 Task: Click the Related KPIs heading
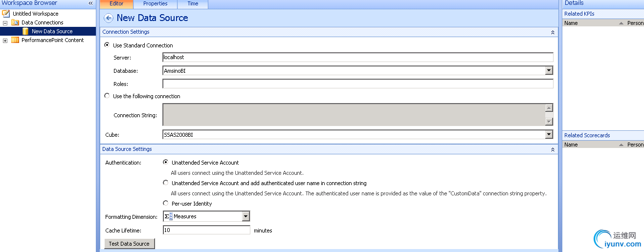coord(579,14)
